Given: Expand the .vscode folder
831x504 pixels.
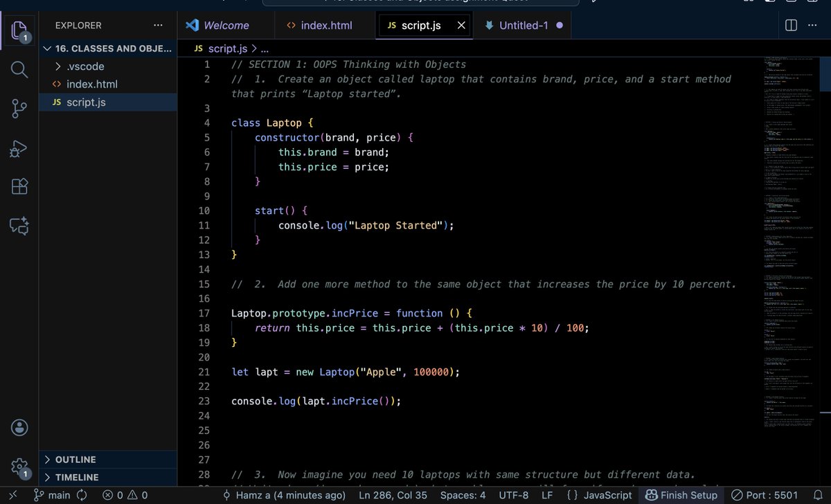Looking at the screenshot, I should point(107,66).
